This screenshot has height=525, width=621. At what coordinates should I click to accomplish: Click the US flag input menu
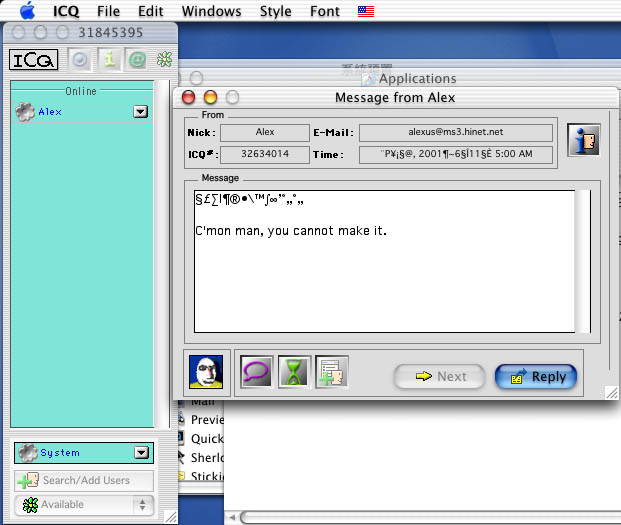[366, 11]
